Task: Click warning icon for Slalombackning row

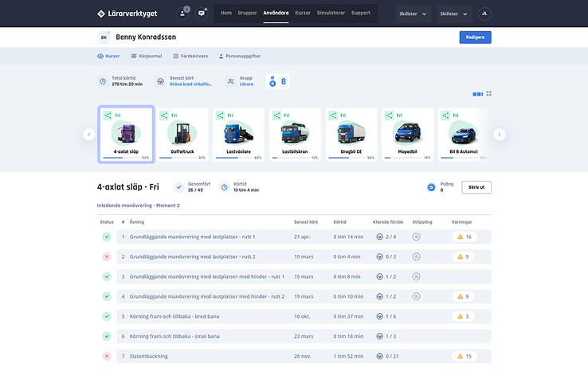Action: point(460,356)
